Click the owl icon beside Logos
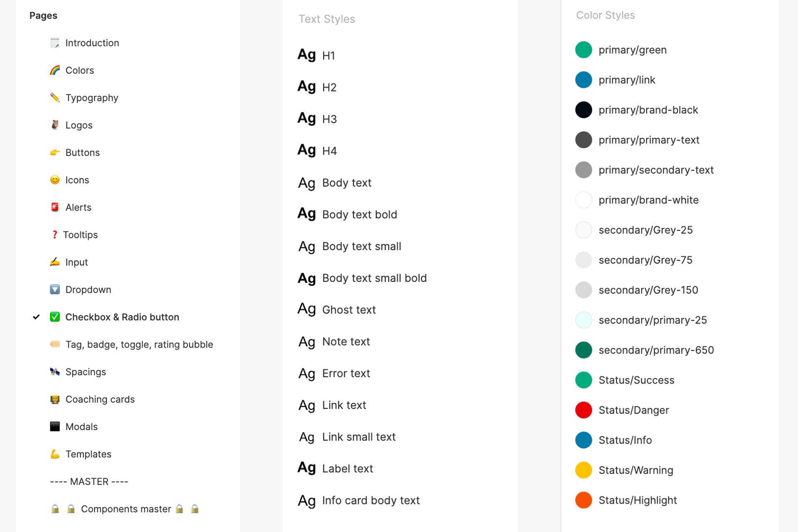Screen dimensions: 798x532 (55, 125)
